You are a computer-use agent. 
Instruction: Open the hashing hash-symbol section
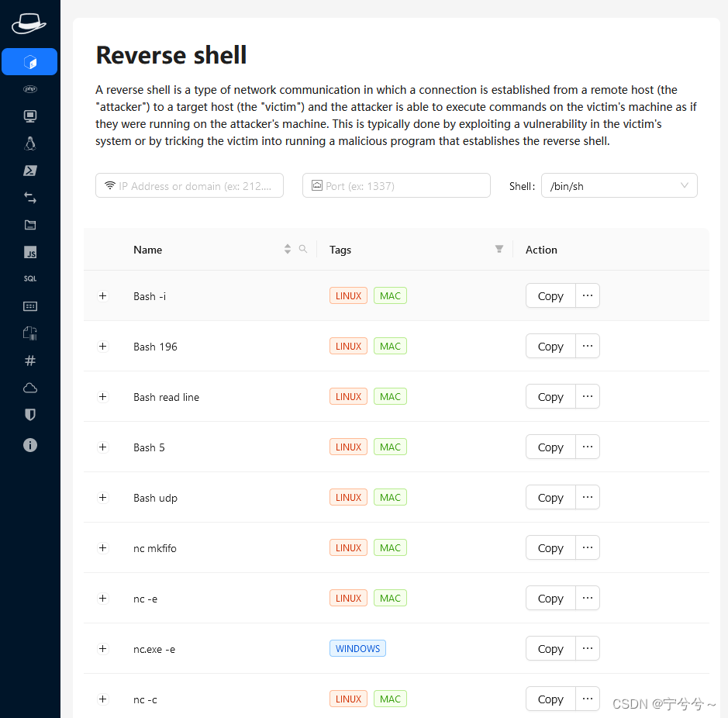click(x=30, y=361)
